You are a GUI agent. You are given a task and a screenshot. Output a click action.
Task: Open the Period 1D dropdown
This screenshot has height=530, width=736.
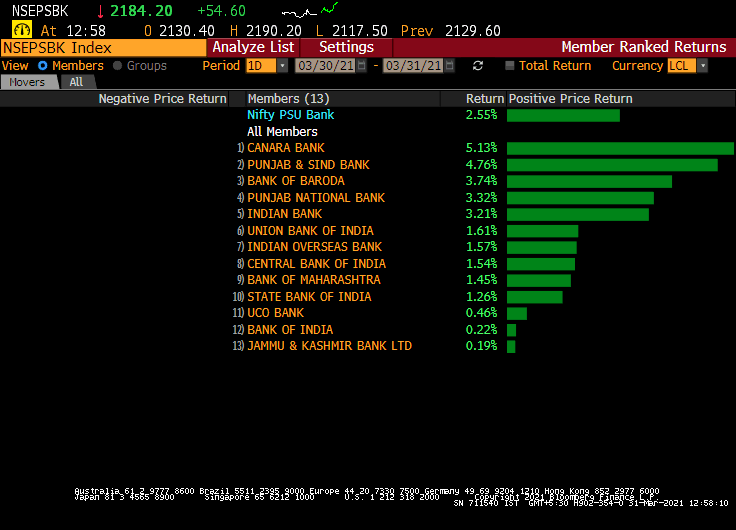click(281, 66)
